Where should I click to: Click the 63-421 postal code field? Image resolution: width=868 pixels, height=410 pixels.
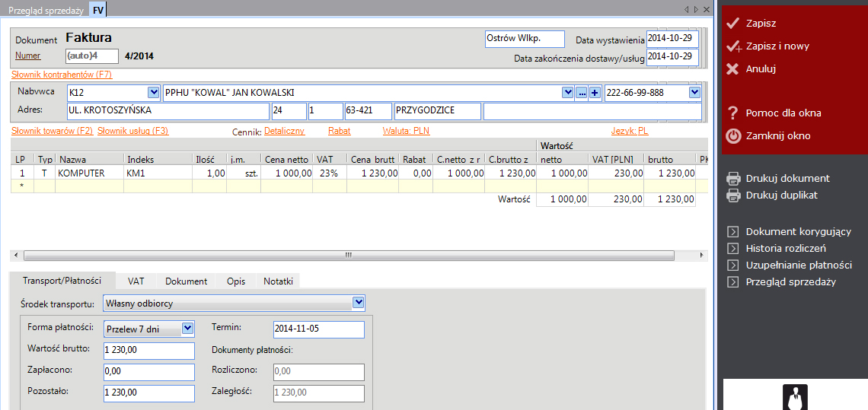(368, 110)
